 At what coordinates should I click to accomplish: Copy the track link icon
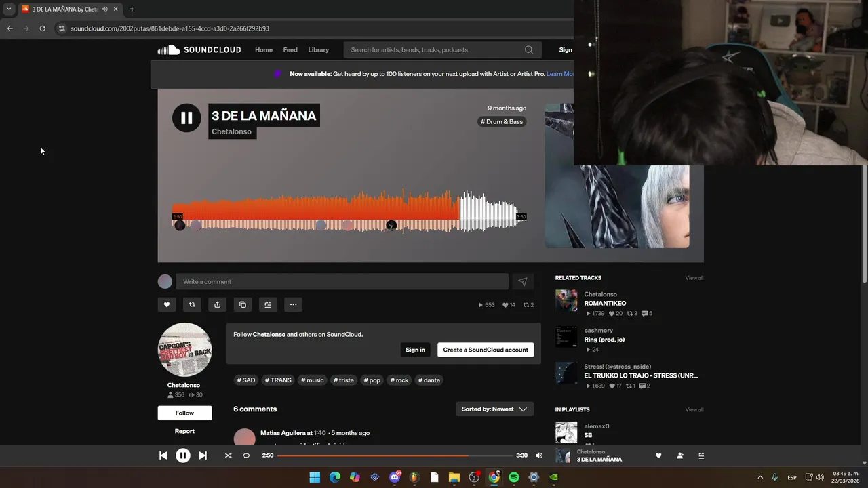click(x=243, y=305)
